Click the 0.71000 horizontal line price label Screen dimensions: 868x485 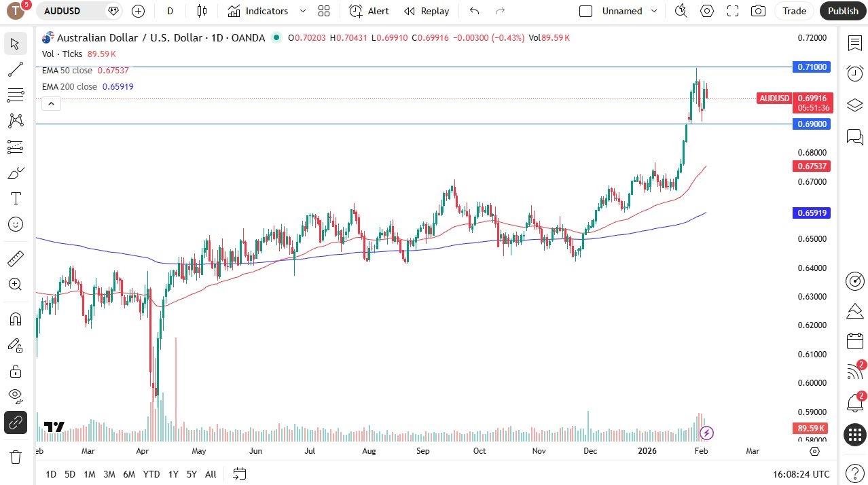812,67
